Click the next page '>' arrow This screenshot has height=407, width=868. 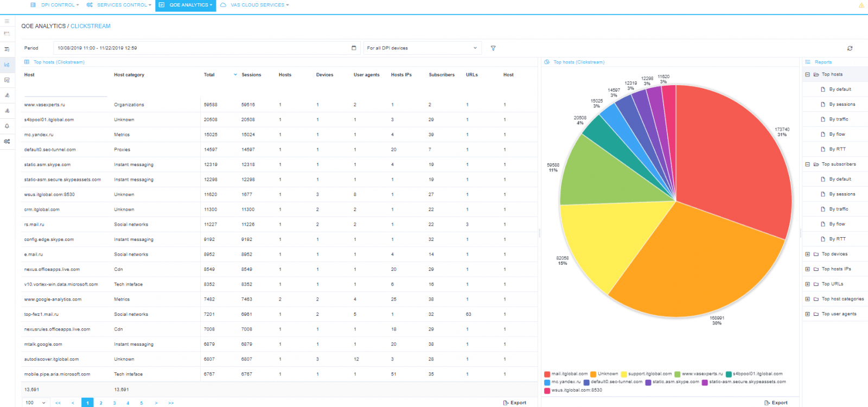click(x=156, y=403)
